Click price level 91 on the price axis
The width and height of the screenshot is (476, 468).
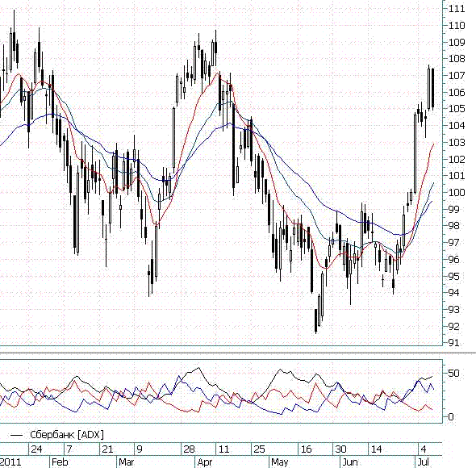(453, 343)
